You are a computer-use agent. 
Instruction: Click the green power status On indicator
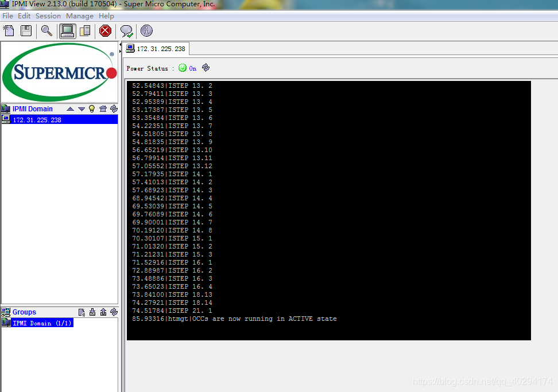(x=182, y=68)
